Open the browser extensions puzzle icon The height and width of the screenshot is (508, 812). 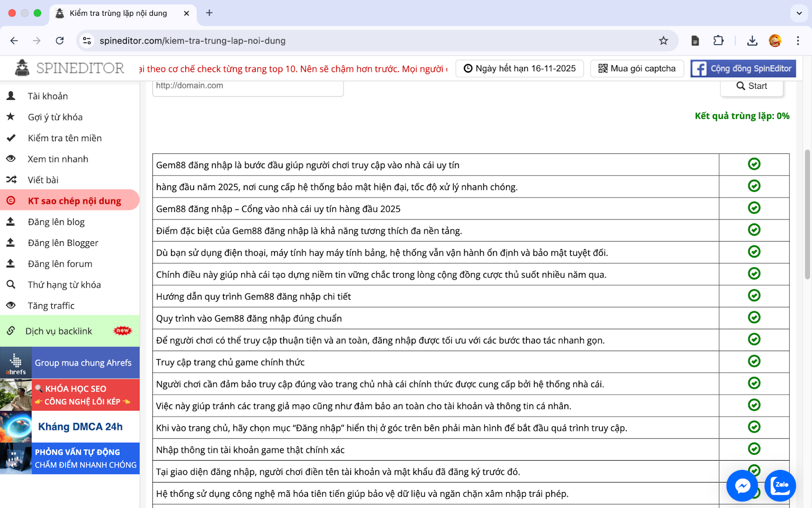[718, 41]
